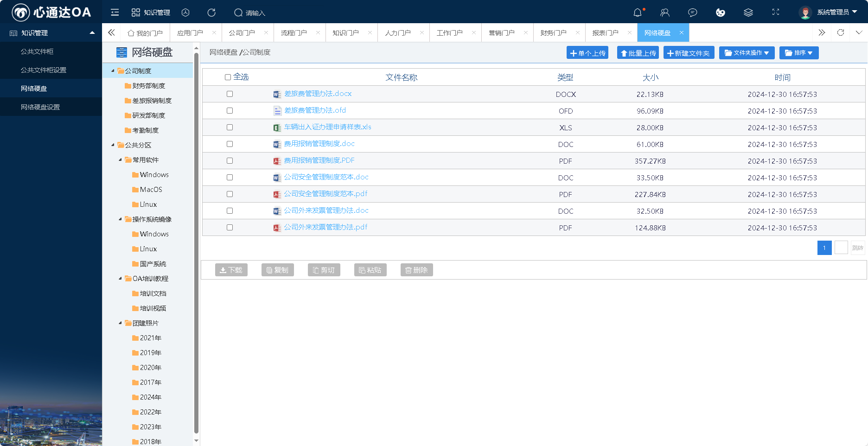Collapse the 团建照片 tree node arrow
The width and height of the screenshot is (868, 446).
120,323
